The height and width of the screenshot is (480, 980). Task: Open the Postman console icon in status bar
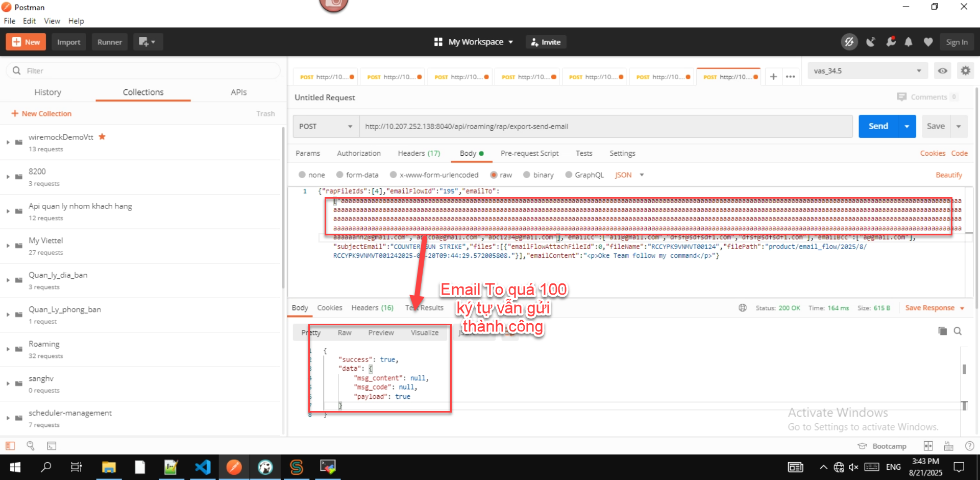tap(52, 446)
